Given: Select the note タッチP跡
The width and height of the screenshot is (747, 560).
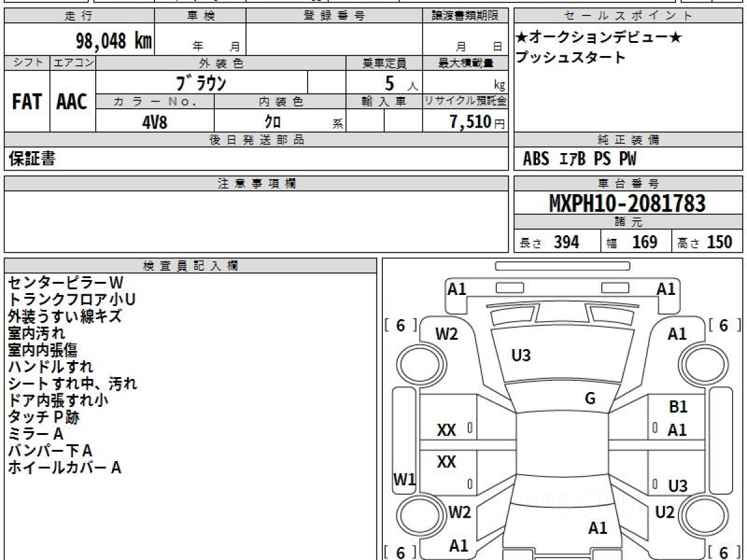Looking at the screenshot, I should pyautogui.click(x=44, y=417).
